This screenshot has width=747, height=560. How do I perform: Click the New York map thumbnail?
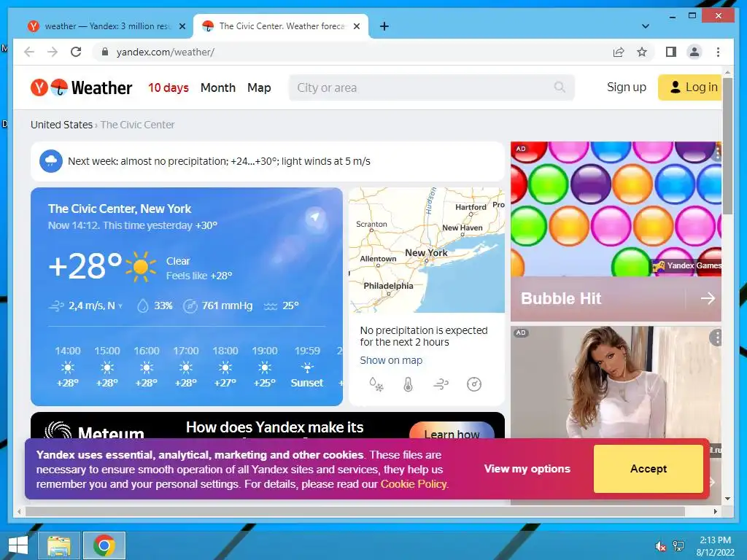(426, 250)
